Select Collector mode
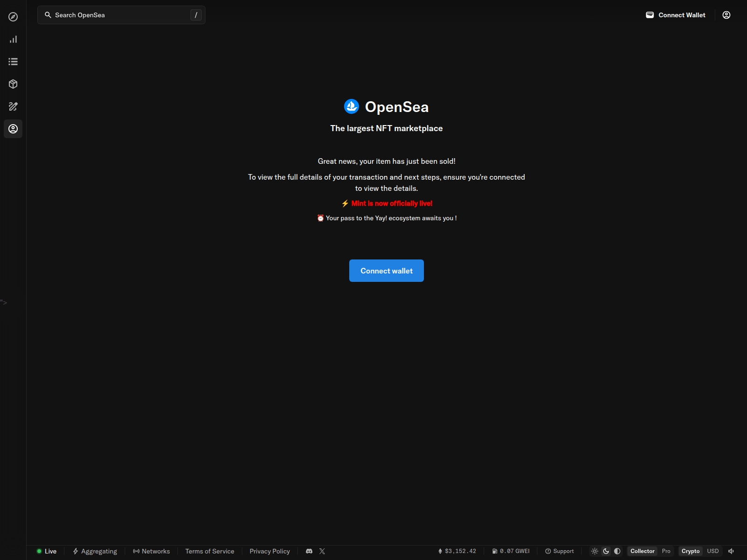Image resolution: width=747 pixels, height=560 pixels. point(642,551)
